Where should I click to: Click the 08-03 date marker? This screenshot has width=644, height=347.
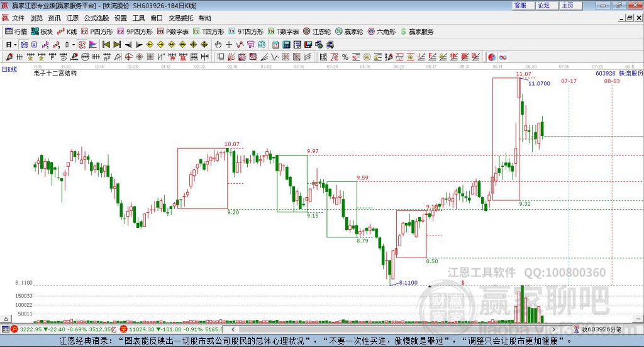click(612, 81)
